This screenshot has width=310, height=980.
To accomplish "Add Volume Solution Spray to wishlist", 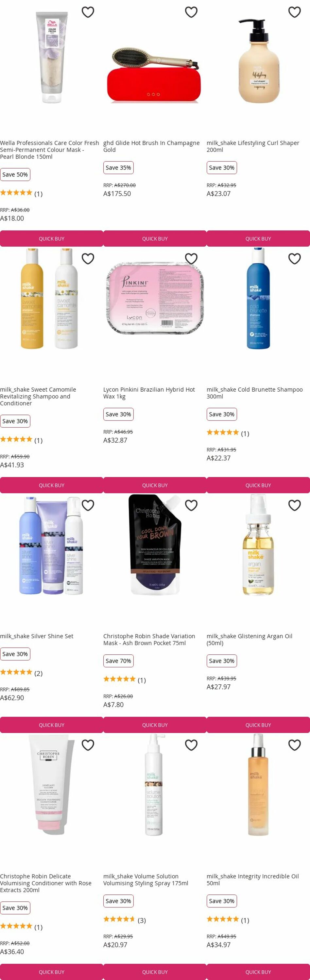I will click(x=191, y=745).
